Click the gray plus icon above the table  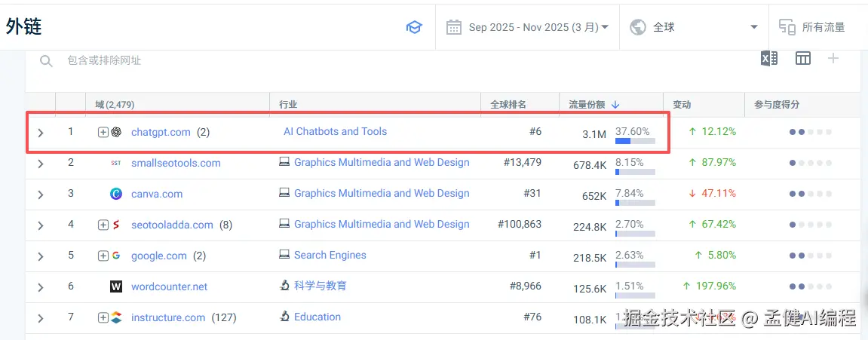pyautogui.click(x=833, y=59)
